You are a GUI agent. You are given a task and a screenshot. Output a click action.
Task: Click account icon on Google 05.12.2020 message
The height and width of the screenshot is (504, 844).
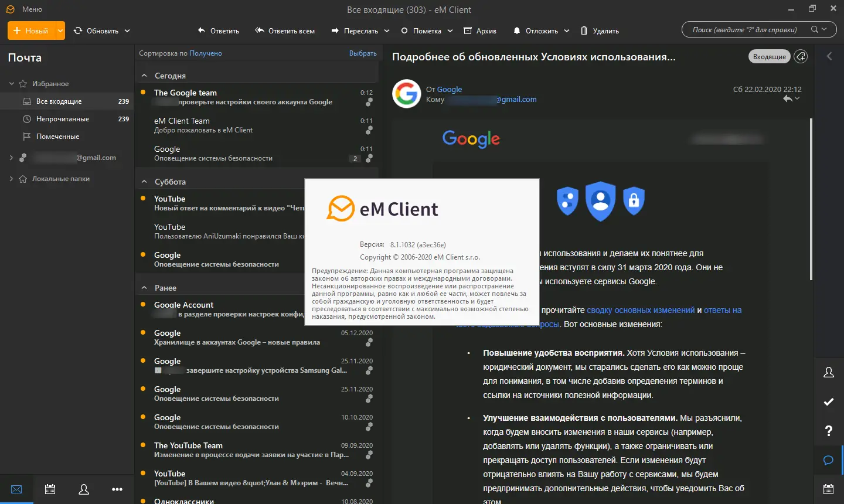click(369, 342)
